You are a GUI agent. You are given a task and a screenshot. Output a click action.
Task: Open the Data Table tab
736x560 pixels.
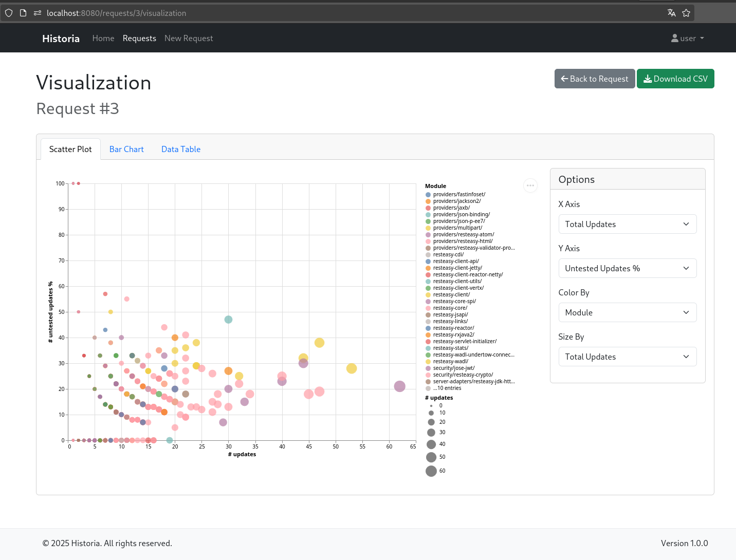click(180, 149)
